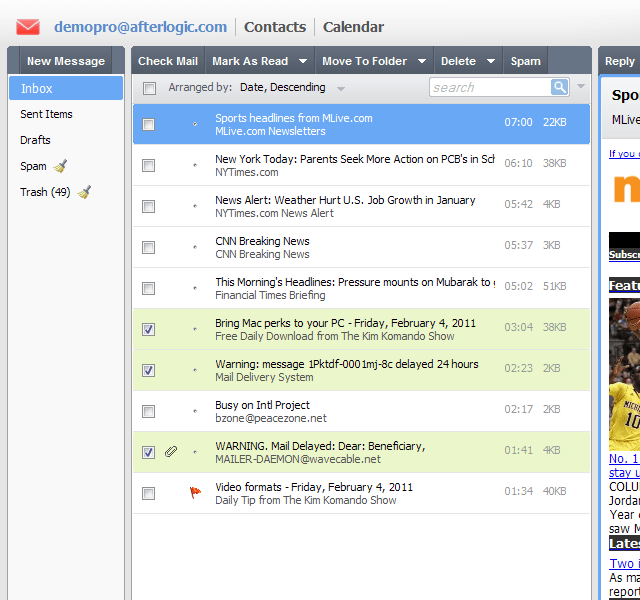Check the New York Today message checkbox
Screen dimensions: 640x600
coord(149,165)
